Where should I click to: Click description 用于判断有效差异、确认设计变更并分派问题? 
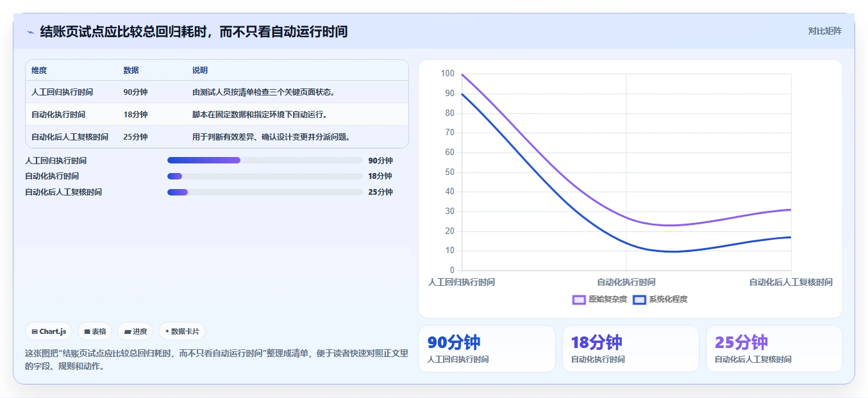point(271,137)
